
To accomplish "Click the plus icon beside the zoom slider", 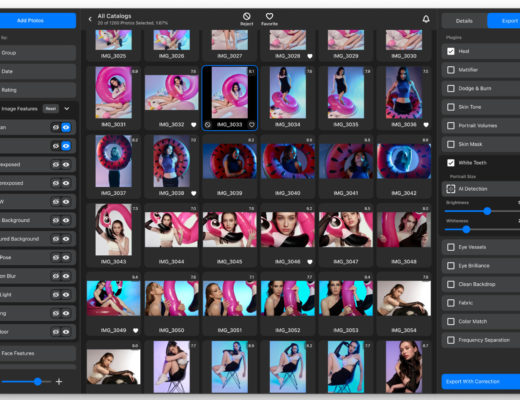I will (59, 382).
